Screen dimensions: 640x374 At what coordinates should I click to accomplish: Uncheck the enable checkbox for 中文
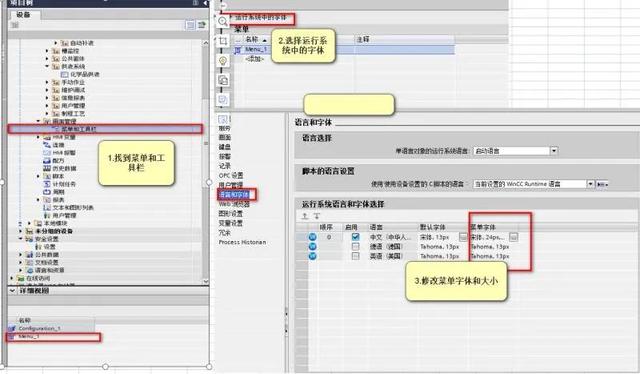tap(356, 237)
